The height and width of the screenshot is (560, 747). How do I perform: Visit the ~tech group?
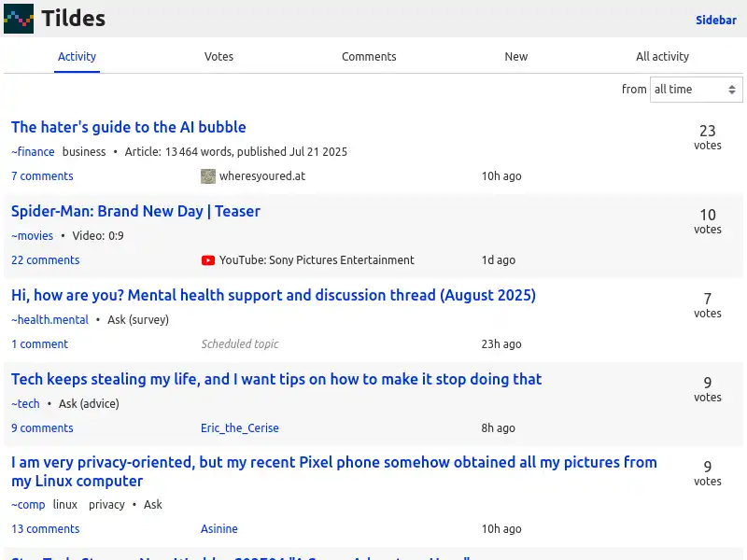(26, 404)
